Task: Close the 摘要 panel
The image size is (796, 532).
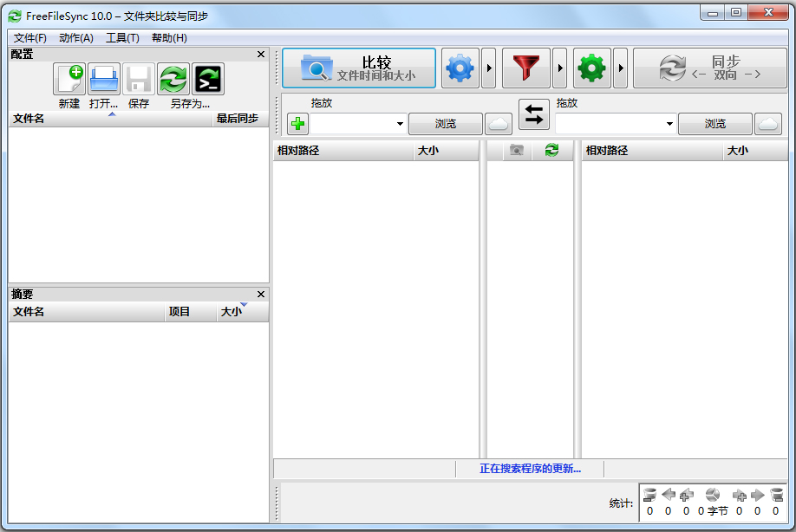Action: [x=261, y=294]
